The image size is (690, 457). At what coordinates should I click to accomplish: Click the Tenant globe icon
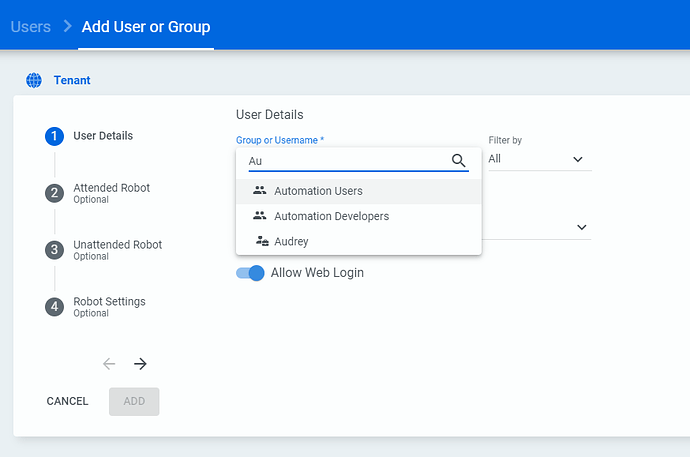point(34,80)
